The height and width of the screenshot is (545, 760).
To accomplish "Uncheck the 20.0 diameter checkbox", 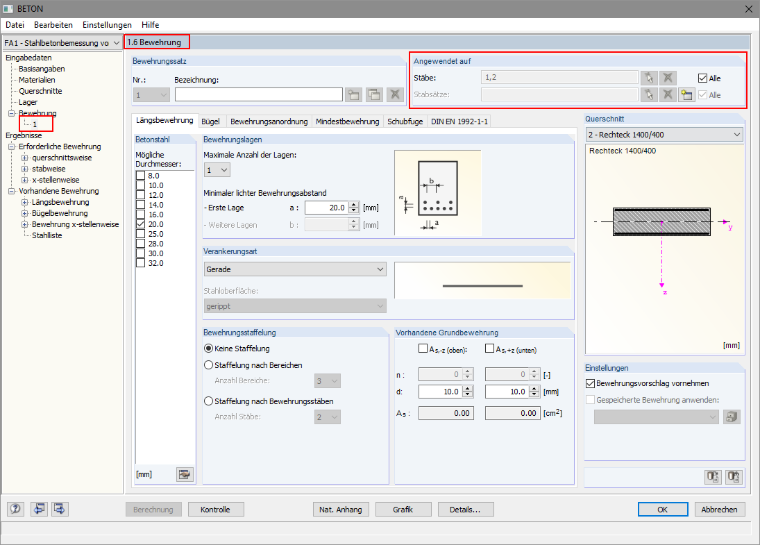I will pos(141,224).
